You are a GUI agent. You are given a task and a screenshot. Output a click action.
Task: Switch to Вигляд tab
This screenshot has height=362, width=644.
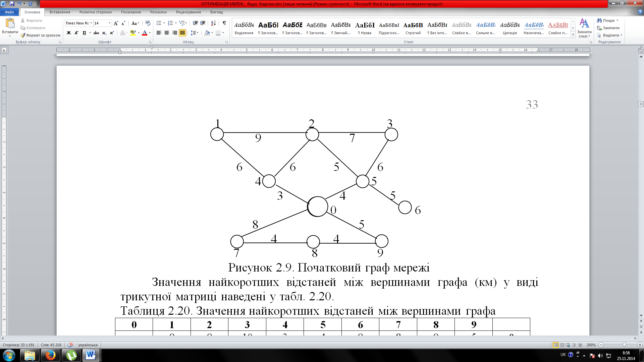(216, 12)
